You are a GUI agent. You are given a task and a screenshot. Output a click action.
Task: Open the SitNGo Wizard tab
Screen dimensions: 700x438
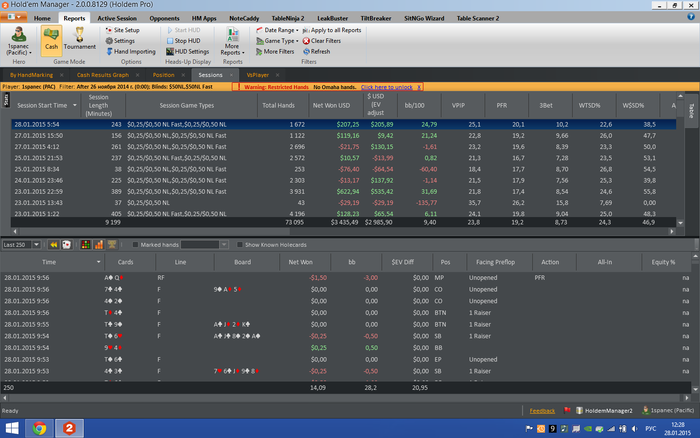click(x=424, y=18)
